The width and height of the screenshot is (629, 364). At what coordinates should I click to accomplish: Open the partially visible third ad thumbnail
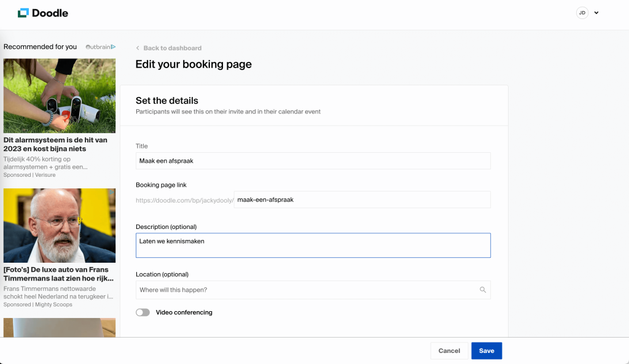click(59, 327)
